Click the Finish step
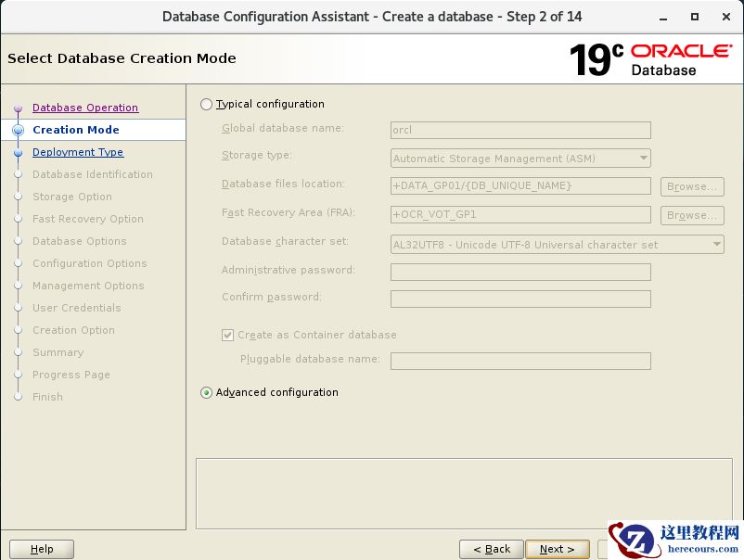The image size is (744, 560). click(x=47, y=398)
